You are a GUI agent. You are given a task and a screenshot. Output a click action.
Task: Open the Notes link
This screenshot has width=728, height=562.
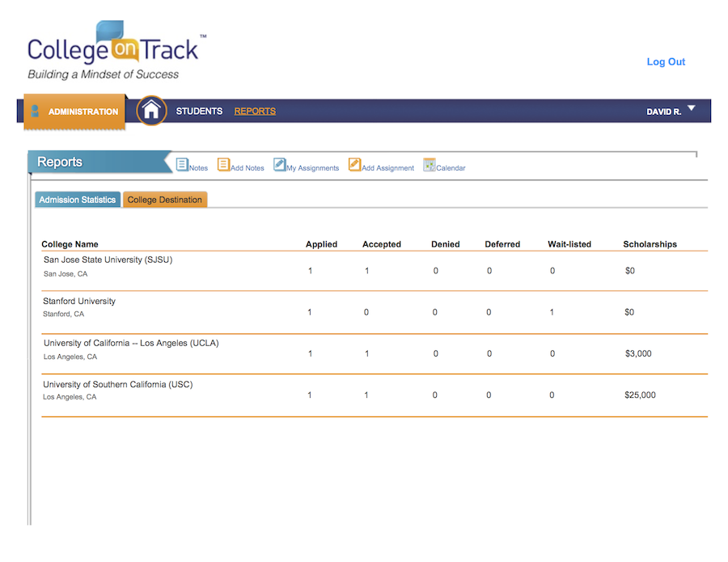[198, 168]
